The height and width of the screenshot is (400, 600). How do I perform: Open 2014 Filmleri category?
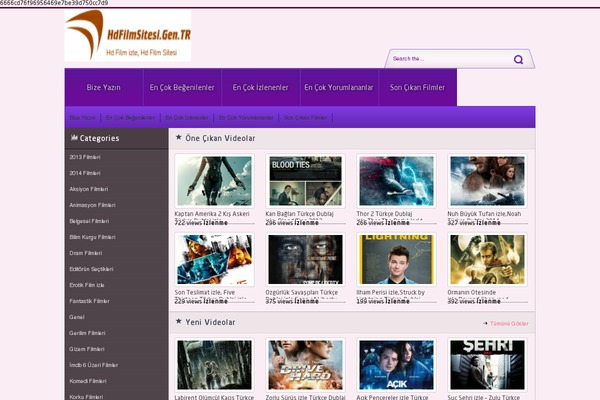pos(85,173)
